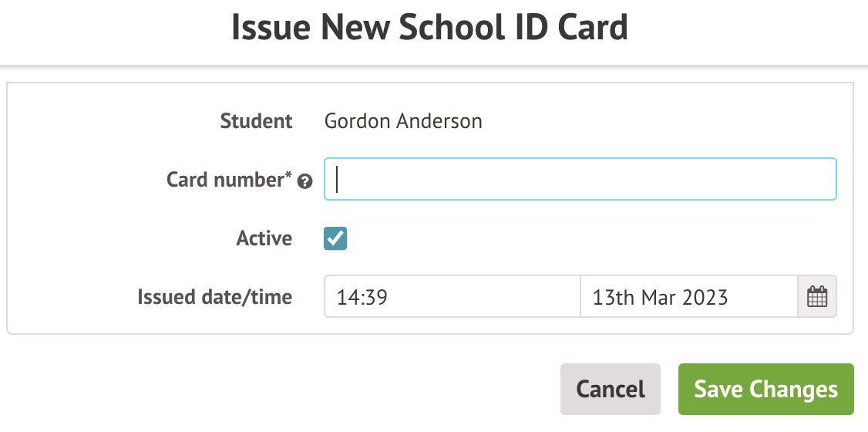
Task: Click the Issued date/time label
Action: coord(215,297)
